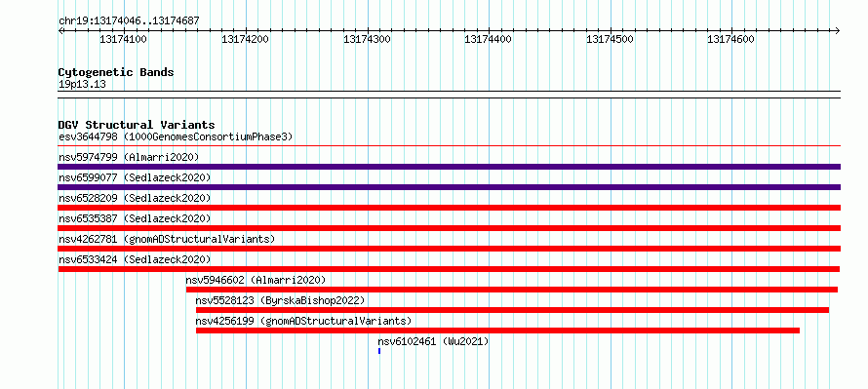Click ruler position 13174400

(488, 39)
